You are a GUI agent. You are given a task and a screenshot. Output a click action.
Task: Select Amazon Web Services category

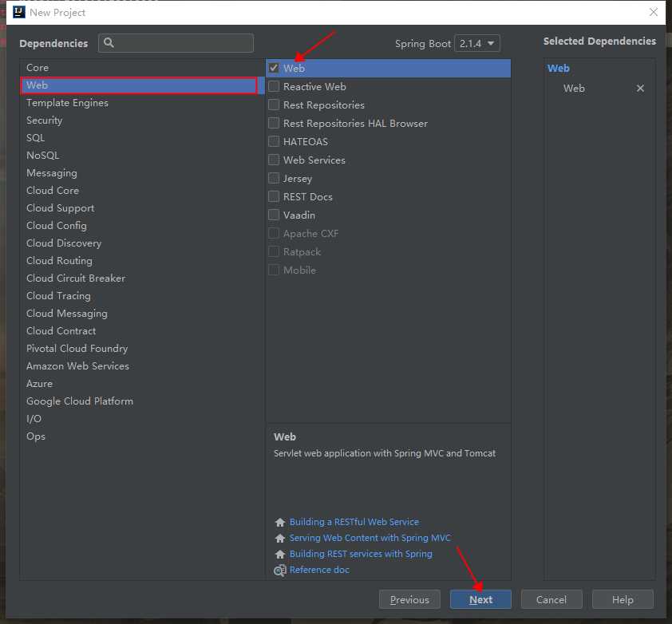click(x=142, y=366)
